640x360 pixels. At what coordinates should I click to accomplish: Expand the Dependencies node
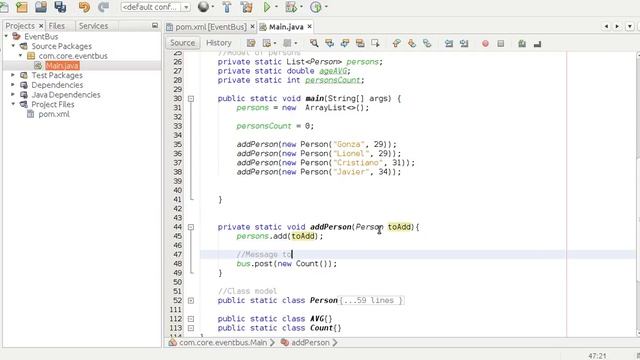tap(13, 85)
